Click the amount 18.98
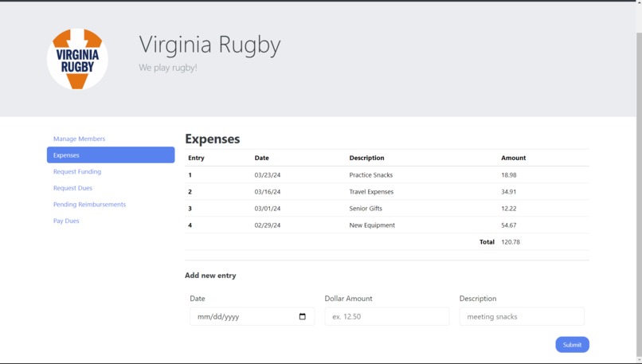 click(508, 175)
